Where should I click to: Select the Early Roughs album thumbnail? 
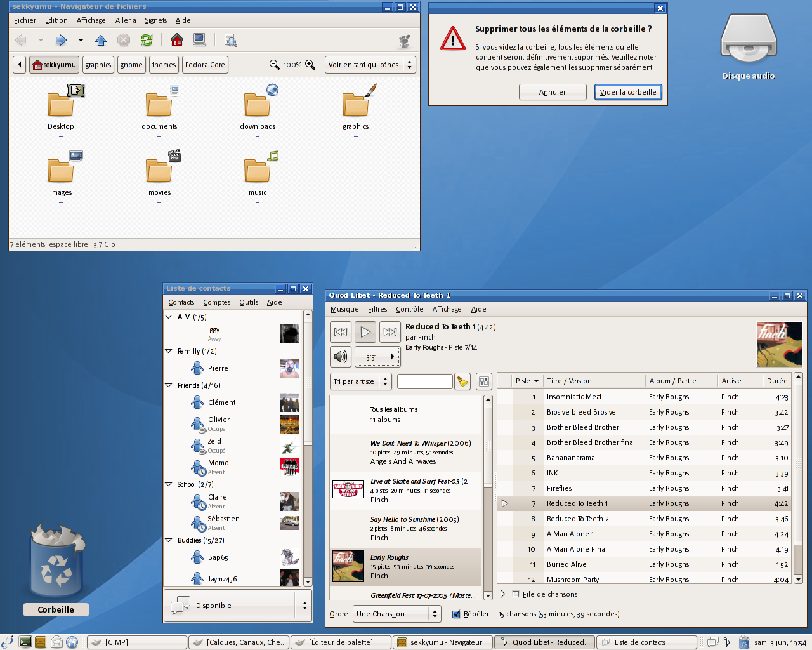[348, 566]
